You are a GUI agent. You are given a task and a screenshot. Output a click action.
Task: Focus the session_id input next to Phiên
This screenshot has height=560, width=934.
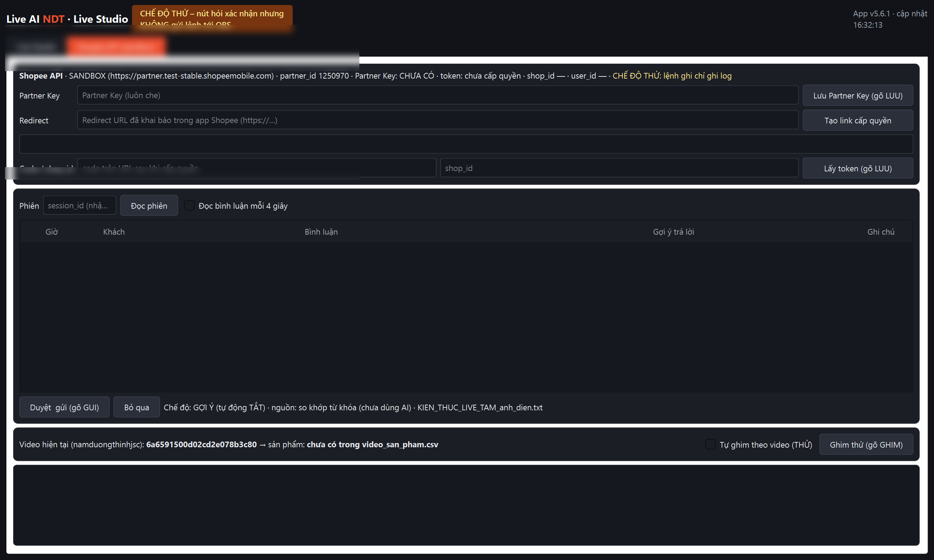[79, 206]
